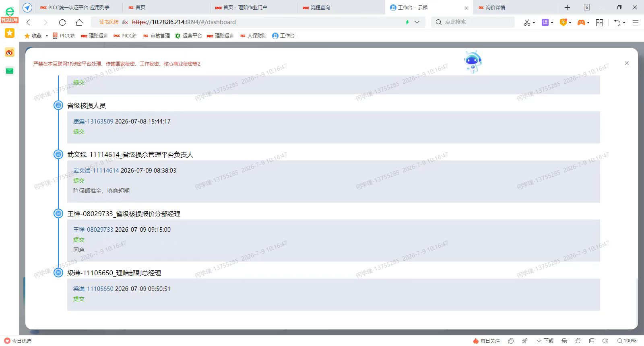
Task: Open Weibo icon in left sidebar
Action: click(10, 52)
